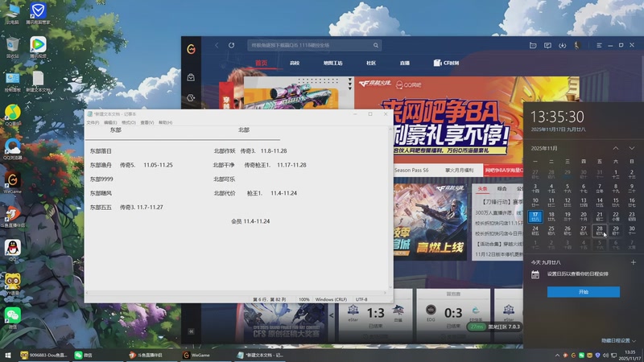The width and height of the screenshot is (644, 362).
Task: Open the WeChat desktop shortcut
Action: click(13, 318)
